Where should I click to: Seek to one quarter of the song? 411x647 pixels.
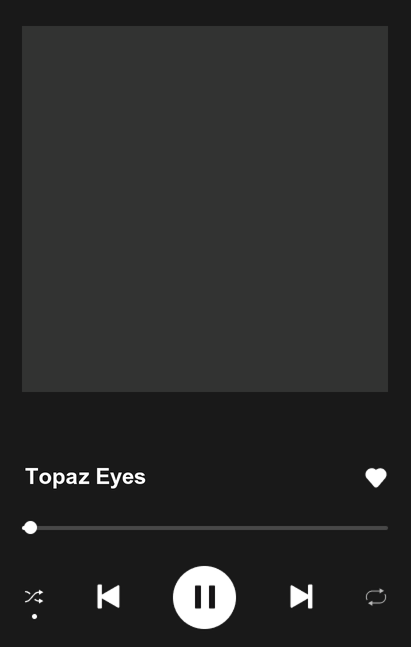point(113,528)
